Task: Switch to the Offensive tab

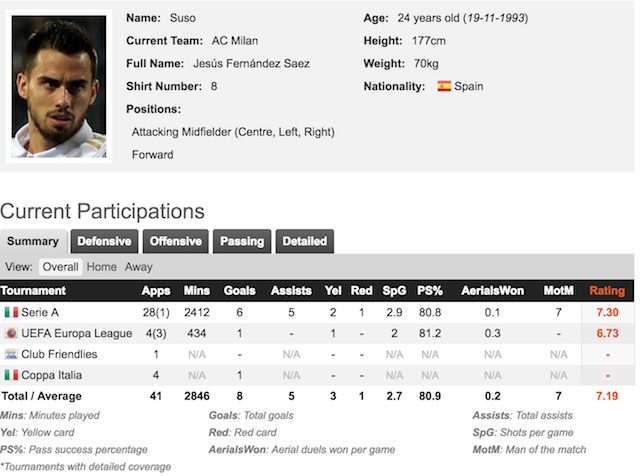Action: [176, 241]
